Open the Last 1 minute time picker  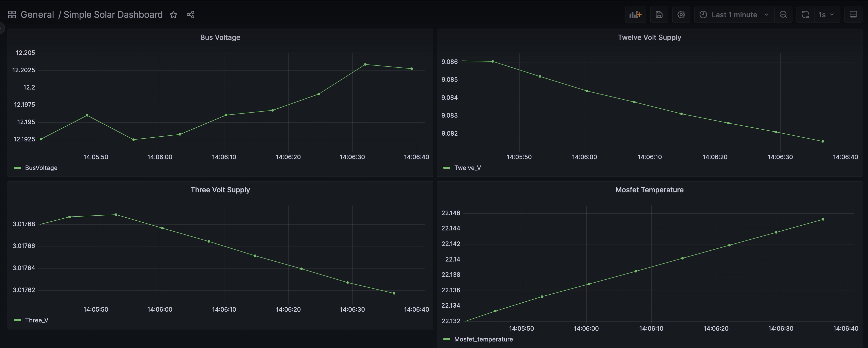tap(734, 15)
